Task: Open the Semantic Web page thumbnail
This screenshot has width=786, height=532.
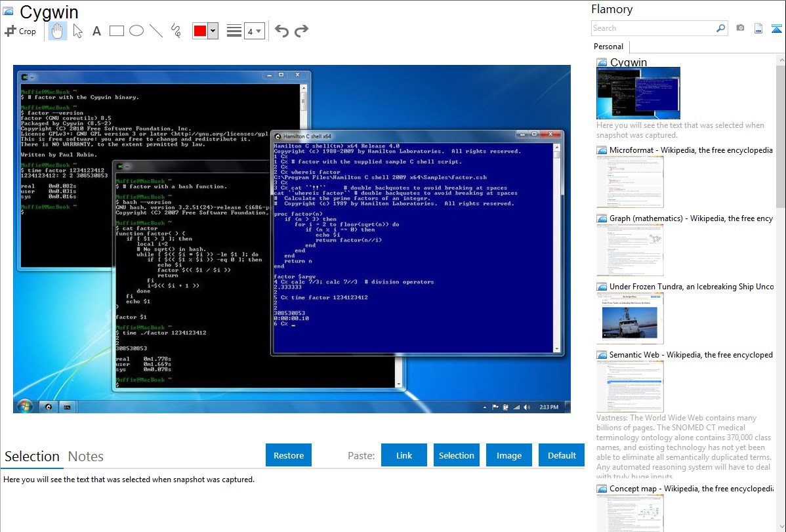Action: [x=630, y=386]
